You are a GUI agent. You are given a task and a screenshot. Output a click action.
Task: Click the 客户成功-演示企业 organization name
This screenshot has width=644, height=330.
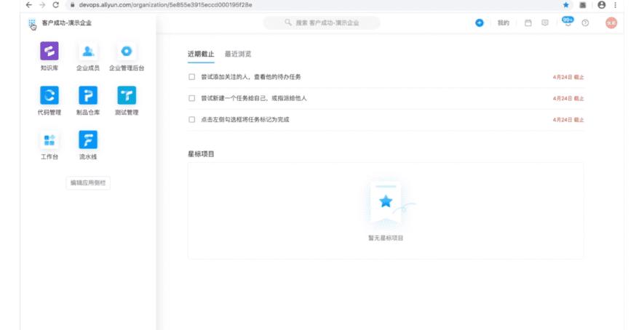[66, 23]
